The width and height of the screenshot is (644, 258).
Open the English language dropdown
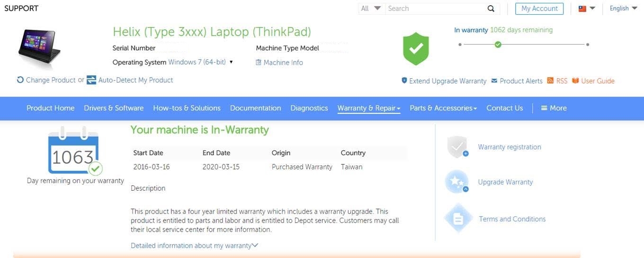point(623,9)
